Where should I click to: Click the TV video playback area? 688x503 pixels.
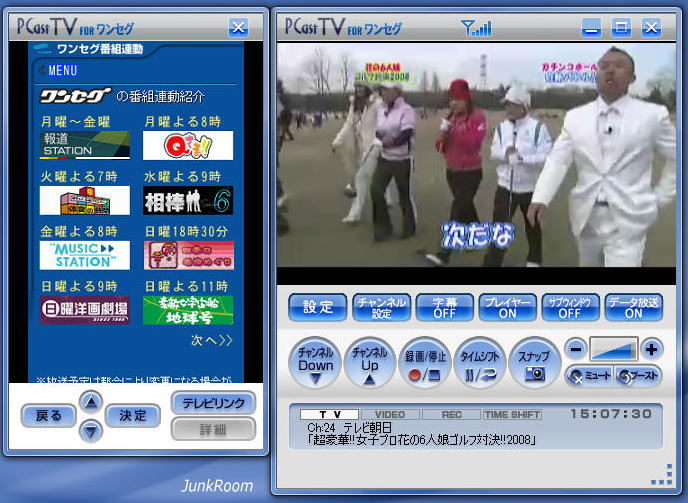(x=476, y=155)
